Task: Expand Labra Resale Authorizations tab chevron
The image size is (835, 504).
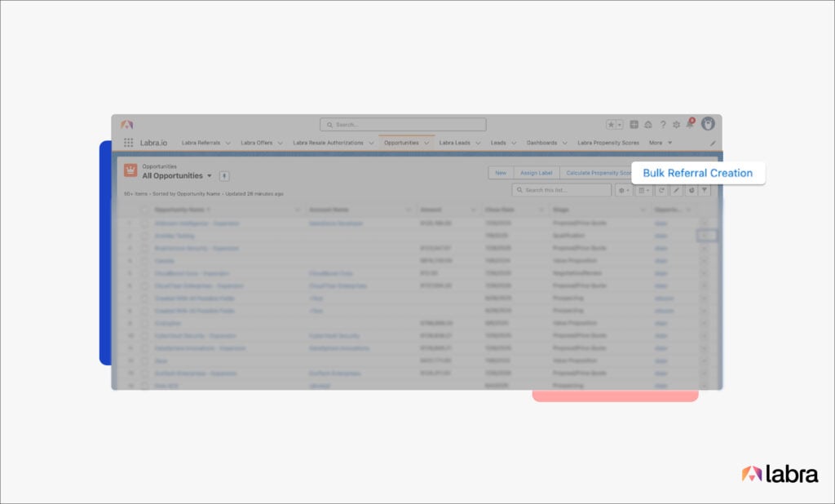Action: pyautogui.click(x=371, y=143)
